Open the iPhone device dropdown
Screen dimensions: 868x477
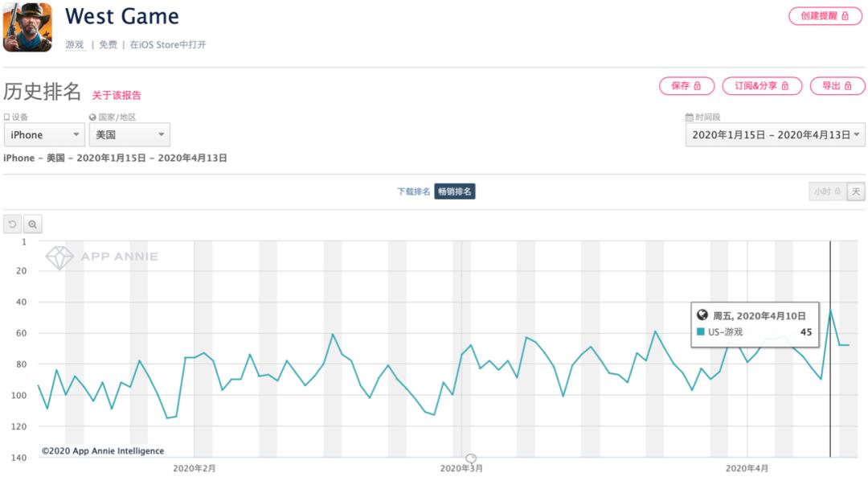click(x=44, y=135)
